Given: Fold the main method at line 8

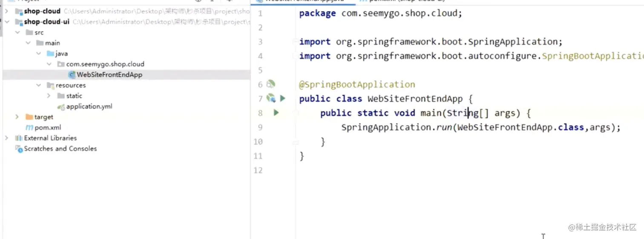Looking at the screenshot, I should tap(295, 113).
